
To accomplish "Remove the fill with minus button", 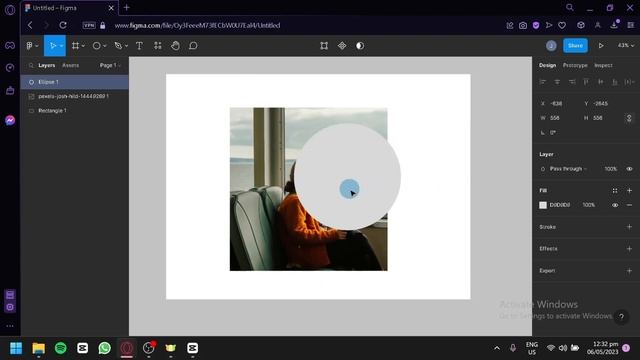I will (629, 205).
